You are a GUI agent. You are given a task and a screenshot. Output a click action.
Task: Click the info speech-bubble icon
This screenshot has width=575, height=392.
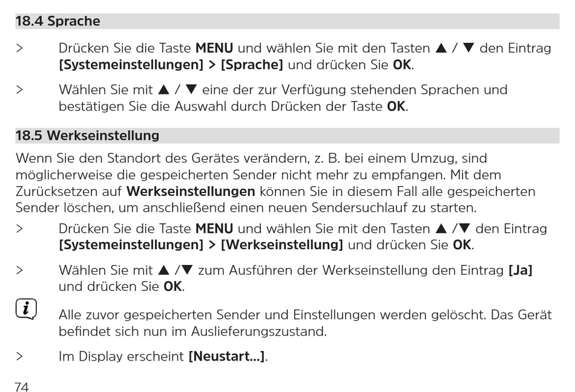(26, 309)
